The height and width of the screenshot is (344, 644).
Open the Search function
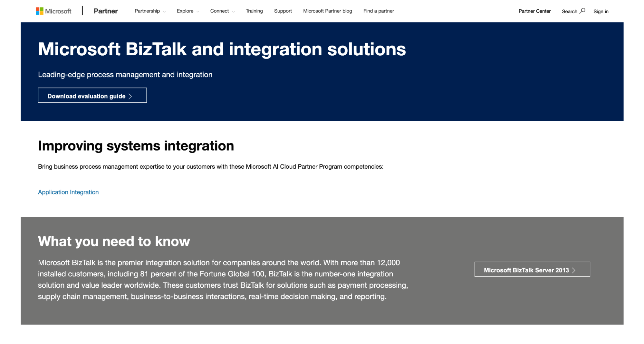pyautogui.click(x=573, y=11)
